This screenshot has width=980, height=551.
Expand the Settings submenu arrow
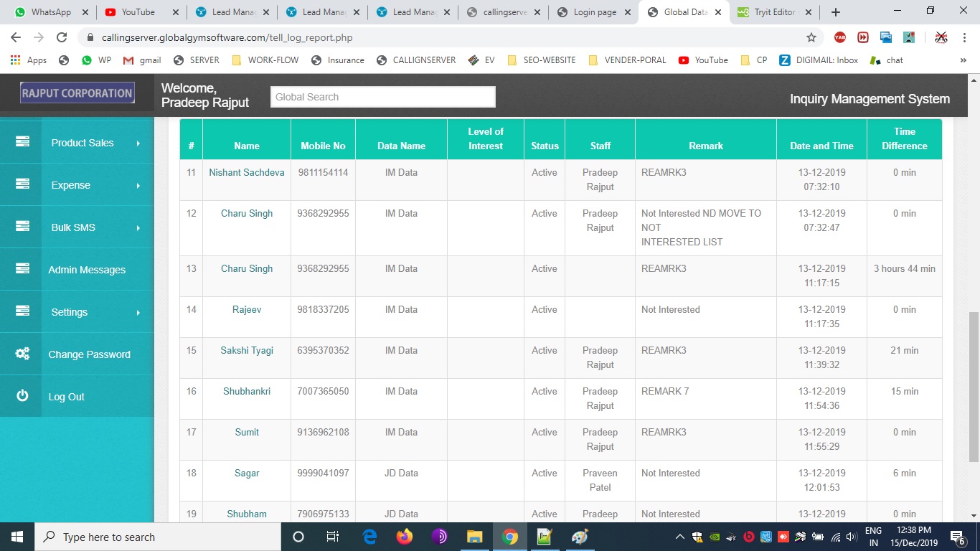[138, 312]
